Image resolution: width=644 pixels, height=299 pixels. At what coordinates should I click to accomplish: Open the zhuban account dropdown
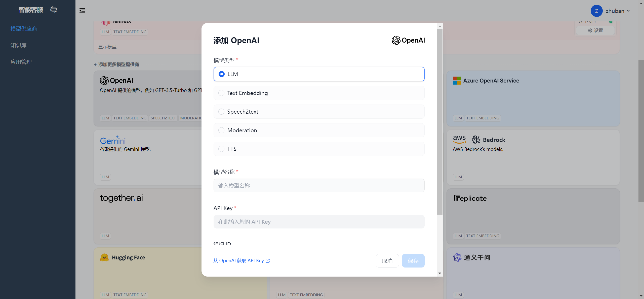coord(618,11)
